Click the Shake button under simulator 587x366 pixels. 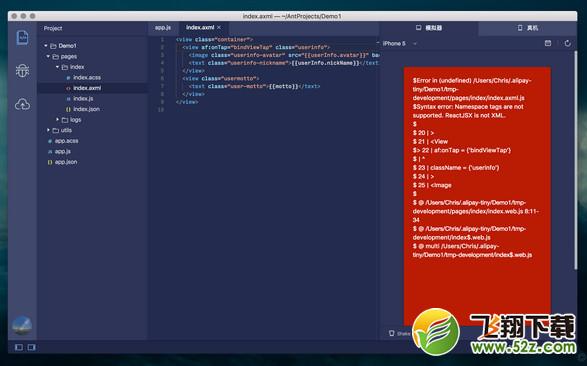point(400,333)
